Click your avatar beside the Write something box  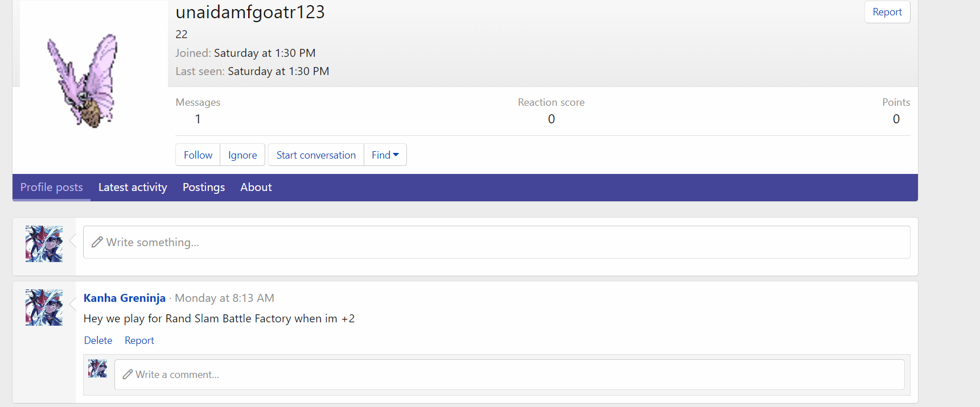tap(44, 244)
